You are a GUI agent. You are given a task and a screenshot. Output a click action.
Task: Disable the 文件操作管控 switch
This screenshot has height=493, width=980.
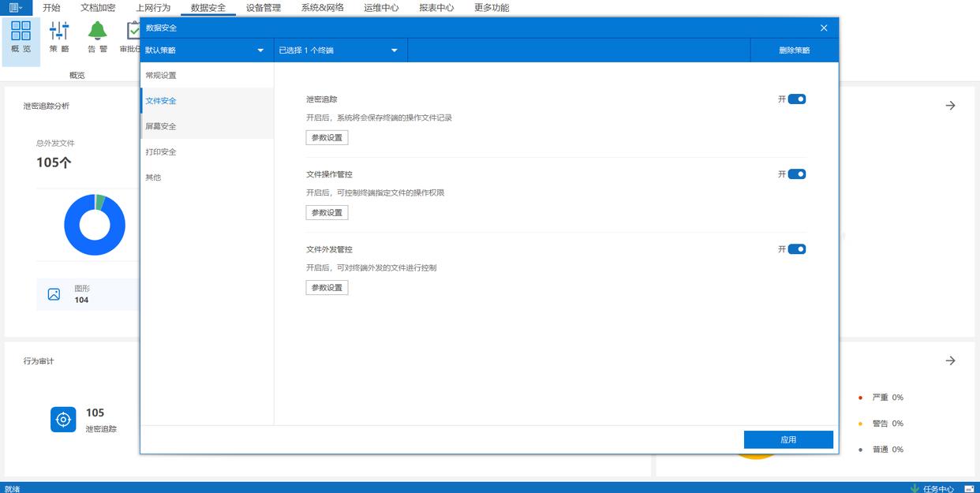(x=796, y=174)
